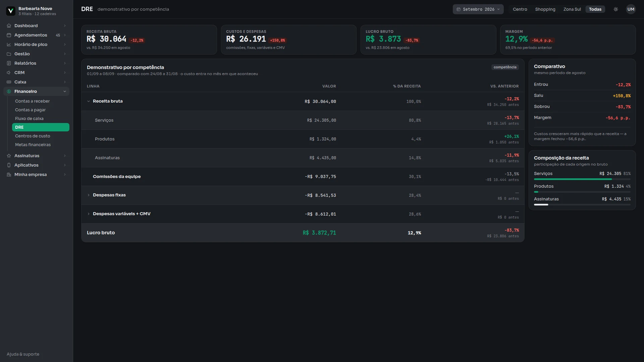Open Centros de custo page
Screen dimensions: 644x362
[x=41, y=136]
